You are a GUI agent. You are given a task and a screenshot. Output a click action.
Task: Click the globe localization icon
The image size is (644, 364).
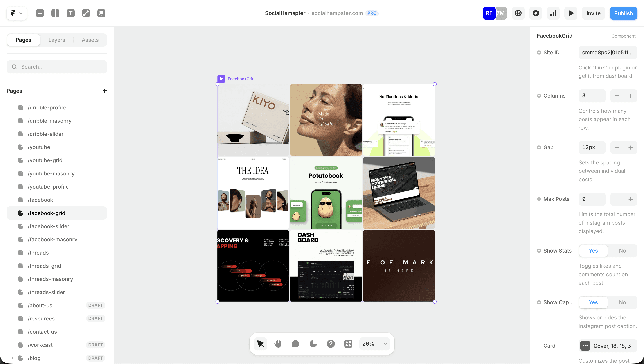tap(518, 13)
